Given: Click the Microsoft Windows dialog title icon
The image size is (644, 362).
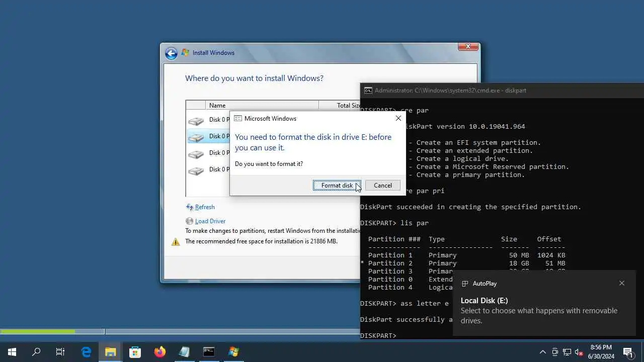Looking at the screenshot, I should click(x=238, y=119).
